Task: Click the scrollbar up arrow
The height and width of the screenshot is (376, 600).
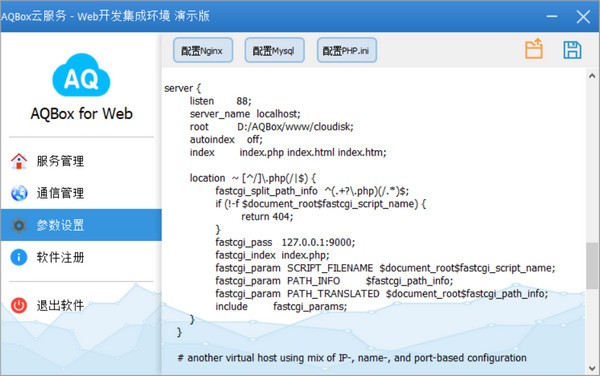Action: click(x=592, y=76)
